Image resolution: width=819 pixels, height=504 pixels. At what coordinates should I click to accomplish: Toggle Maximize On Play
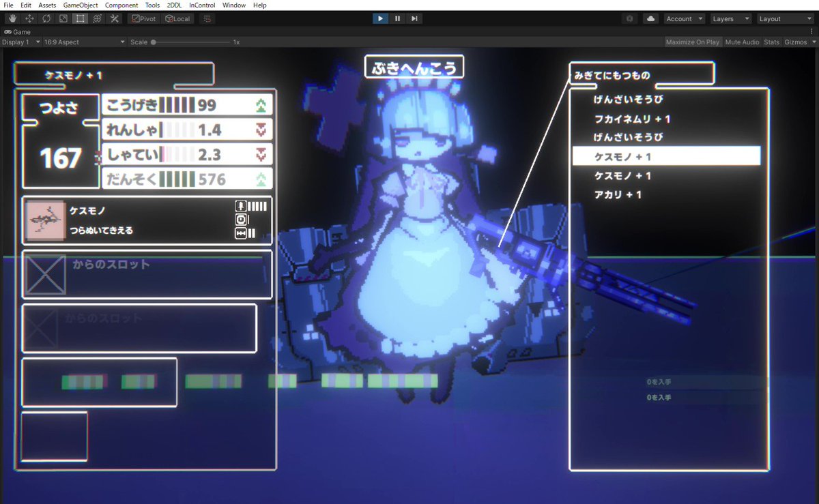click(x=693, y=42)
